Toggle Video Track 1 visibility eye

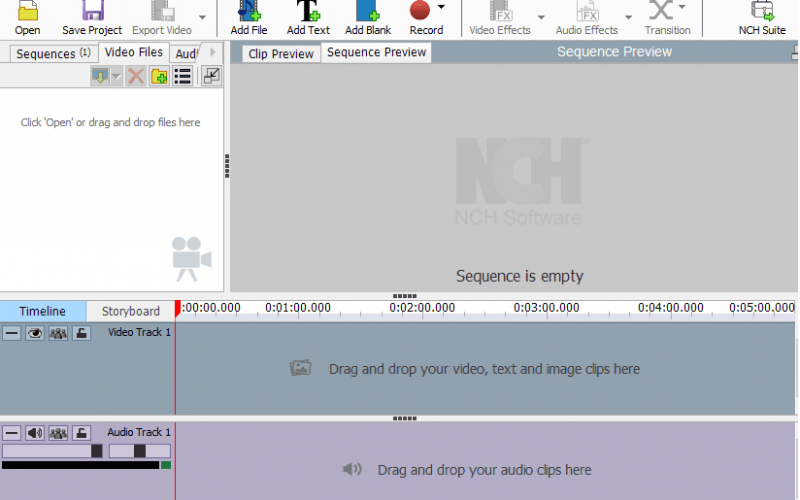click(x=35, y=333)
